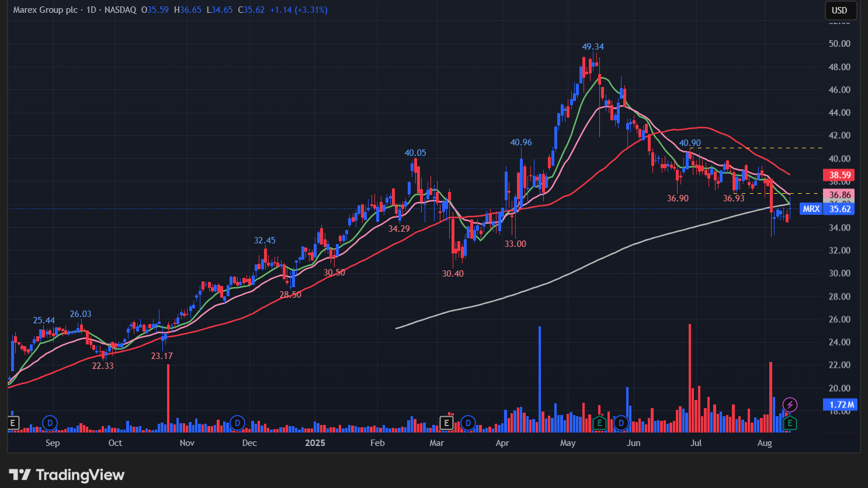Click the purple lightning bolt event icon

(x=790, y=405)
